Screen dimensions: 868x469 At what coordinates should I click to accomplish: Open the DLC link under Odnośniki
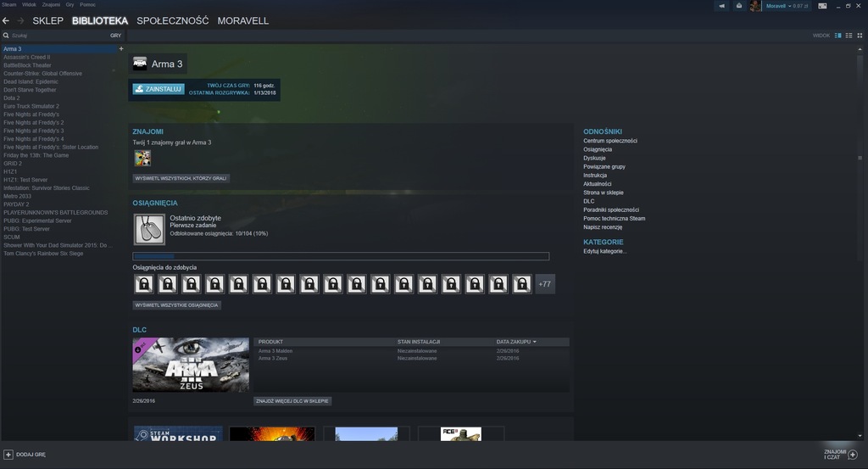pyautogui.click(x=588, y=201)
